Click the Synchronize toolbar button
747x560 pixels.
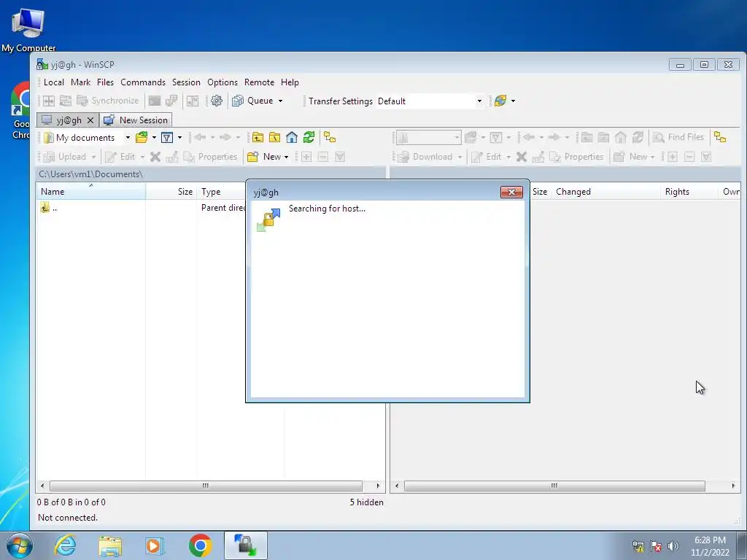[x=108, y=101]
